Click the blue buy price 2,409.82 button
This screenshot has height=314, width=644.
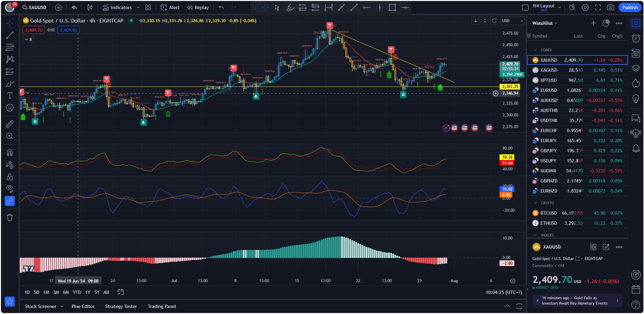tap(69, 30)
